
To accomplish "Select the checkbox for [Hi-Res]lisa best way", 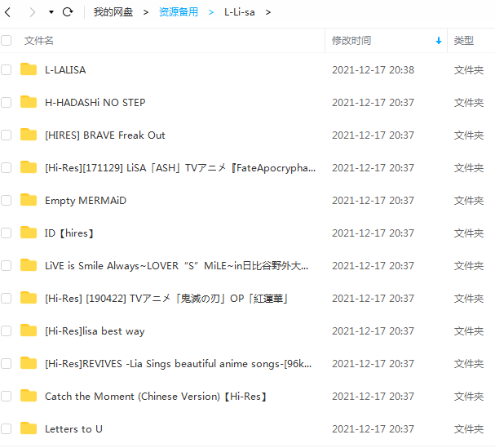I will pyautogui.click(x=6, y=330).
